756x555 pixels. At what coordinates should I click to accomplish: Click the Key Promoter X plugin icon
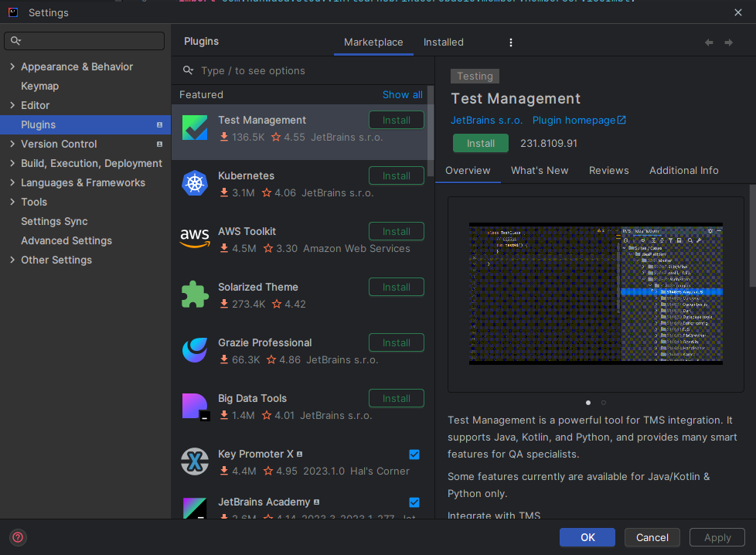tap(195, 461)
